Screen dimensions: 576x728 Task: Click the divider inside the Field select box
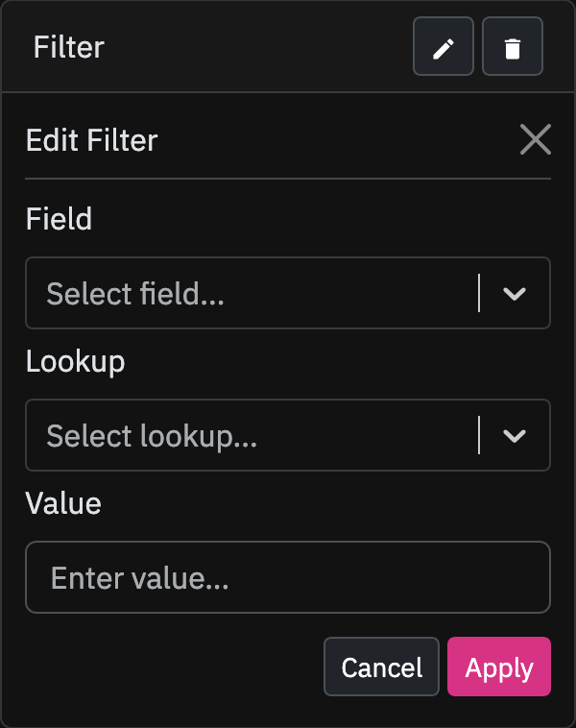(x=479, y=293)
